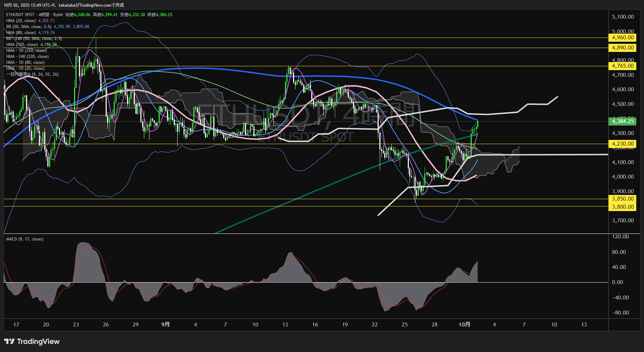Click the MACD (9, 17, close) legend
The height and width of the screenshot is (352, 644).
25,239
